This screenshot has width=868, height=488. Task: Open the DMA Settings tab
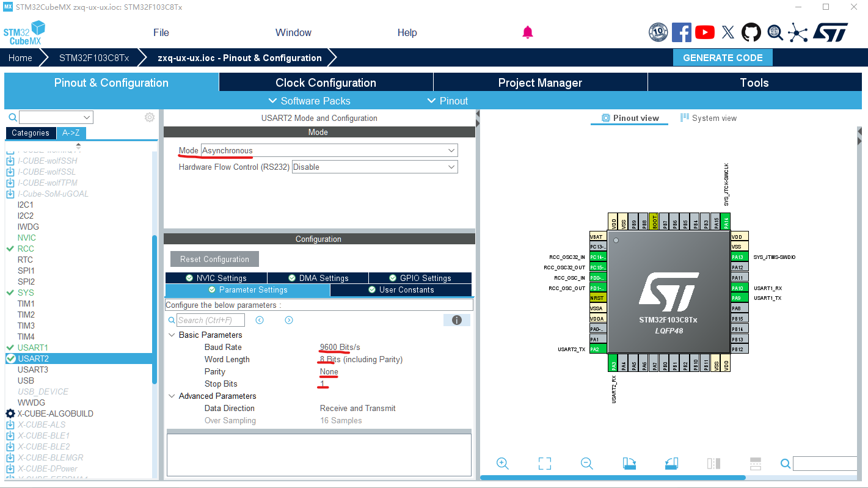(318, 278)
